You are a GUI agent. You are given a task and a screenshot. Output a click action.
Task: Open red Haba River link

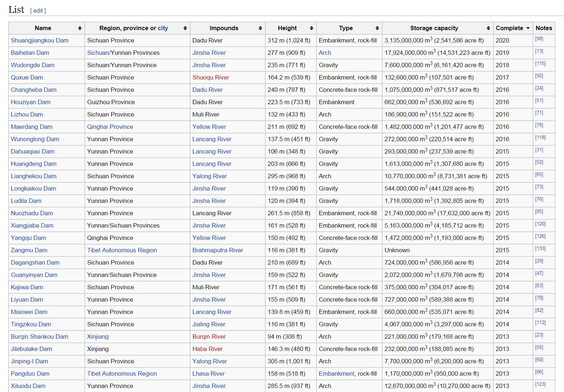click(207, 349)
